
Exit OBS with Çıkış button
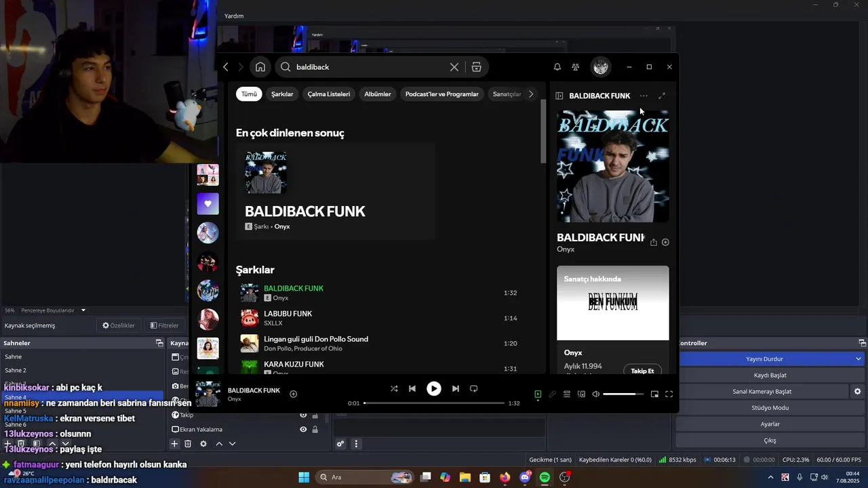(770, 440)
